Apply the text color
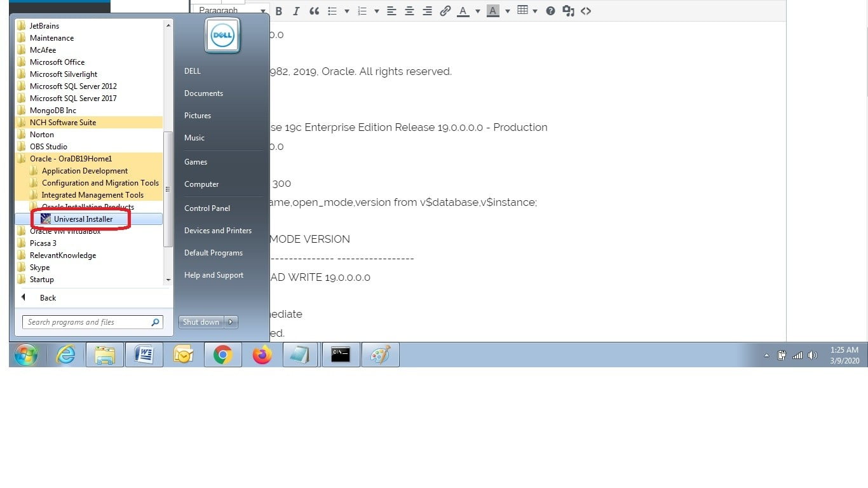 pos(463,11)
